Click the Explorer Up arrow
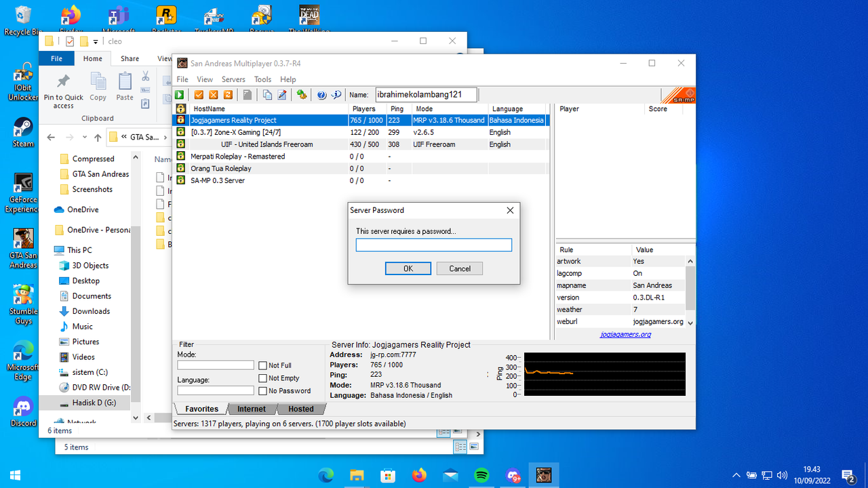This screenshot has height=488, width=868. 98,138
